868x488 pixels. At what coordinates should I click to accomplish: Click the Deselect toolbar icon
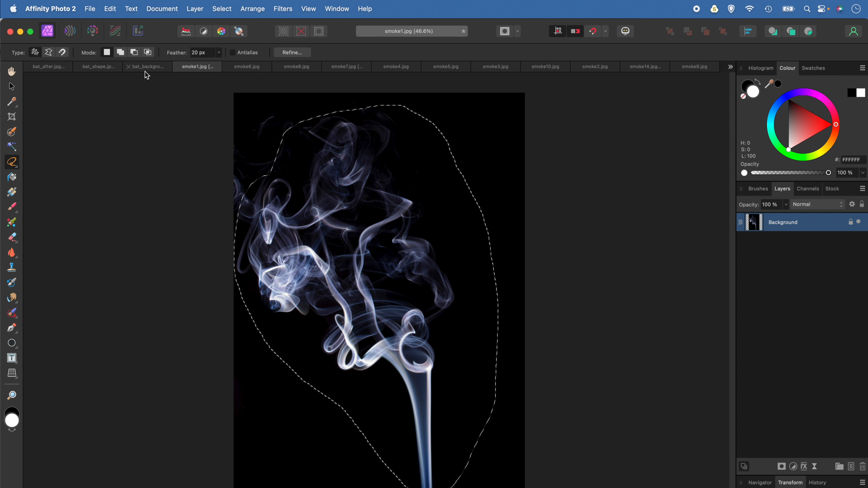301,31
